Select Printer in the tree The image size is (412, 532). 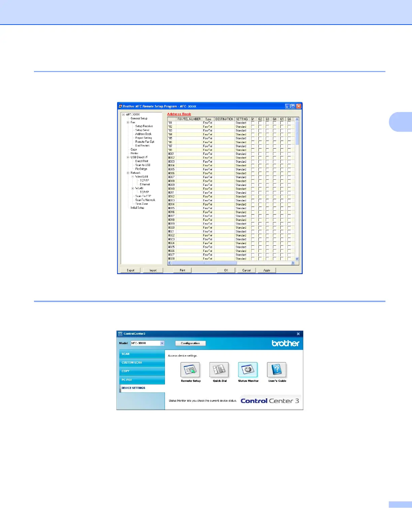(134, 153)
